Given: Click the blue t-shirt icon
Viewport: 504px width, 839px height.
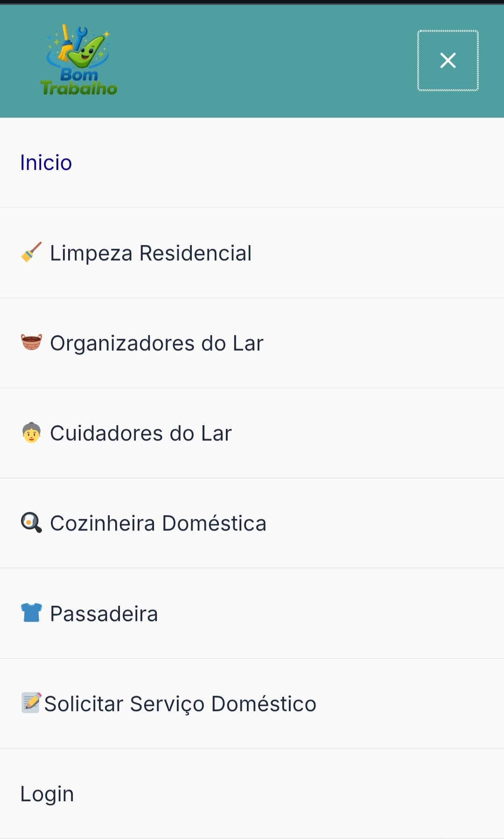Looking at the screenshot, I should 31,613.
